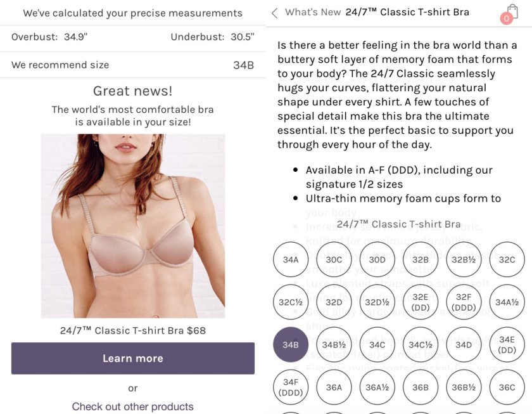Select size 32F (DDD)

click(x=464, y=302)
